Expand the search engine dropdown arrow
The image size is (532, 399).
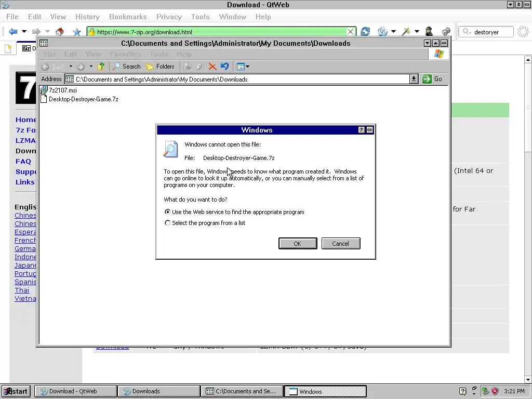tap(394, 32)
